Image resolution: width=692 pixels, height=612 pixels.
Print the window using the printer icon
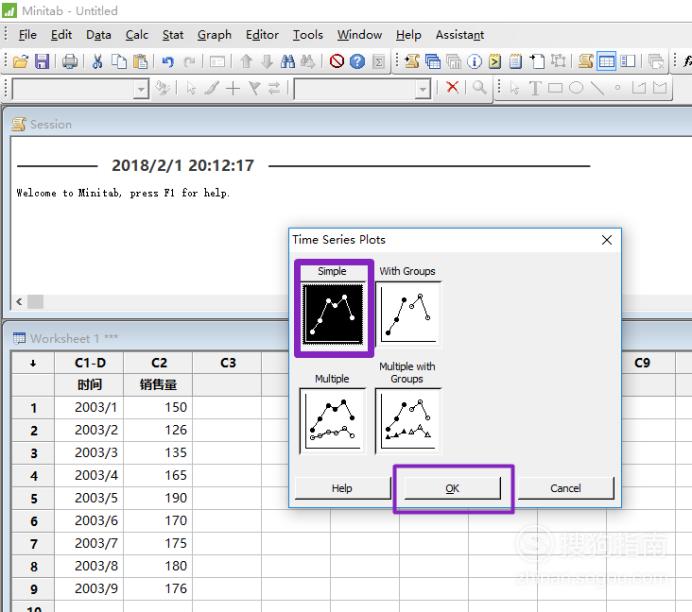click(70, 61)
